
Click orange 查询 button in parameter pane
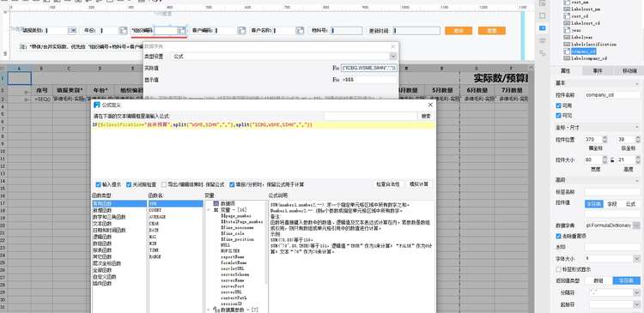(459, 31)
